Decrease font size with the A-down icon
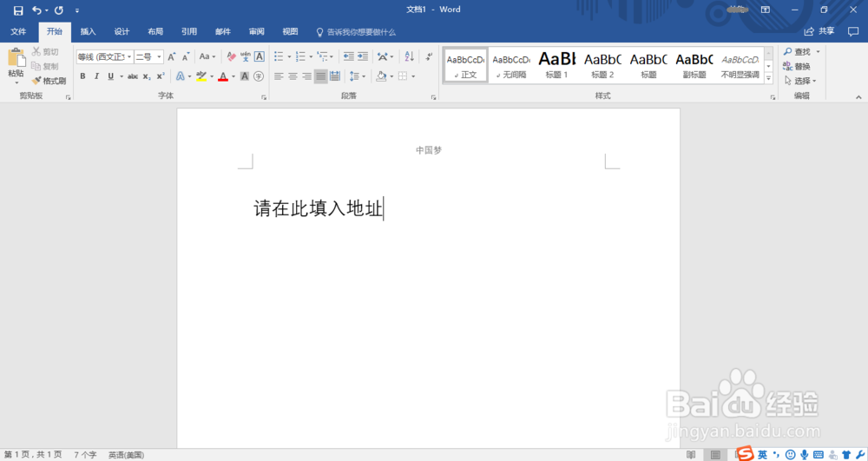The image size is (868, 461). [x=186, y=56]
